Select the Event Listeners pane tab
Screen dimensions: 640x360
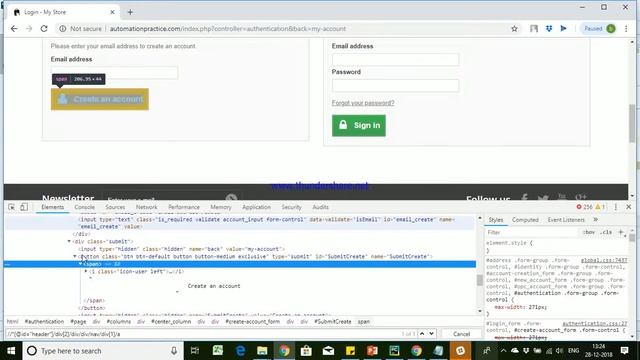pyautogui.click(x=566, y=220)
